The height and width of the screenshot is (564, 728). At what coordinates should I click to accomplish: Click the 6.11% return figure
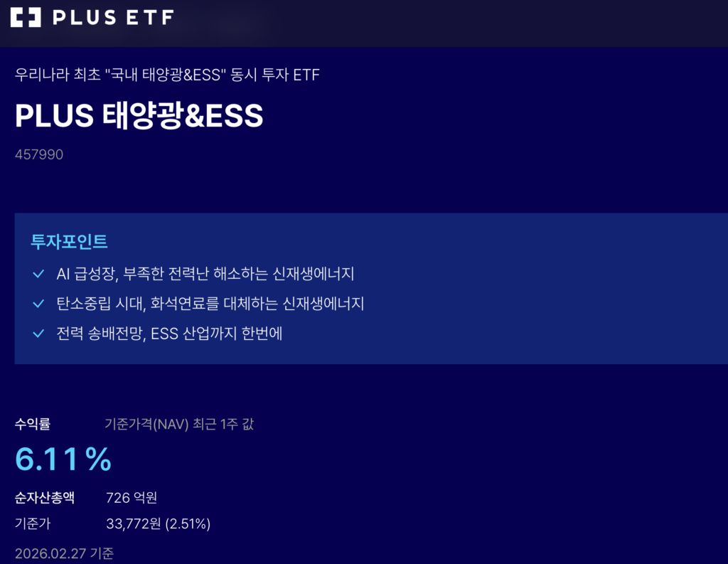[x=63, y=459]
